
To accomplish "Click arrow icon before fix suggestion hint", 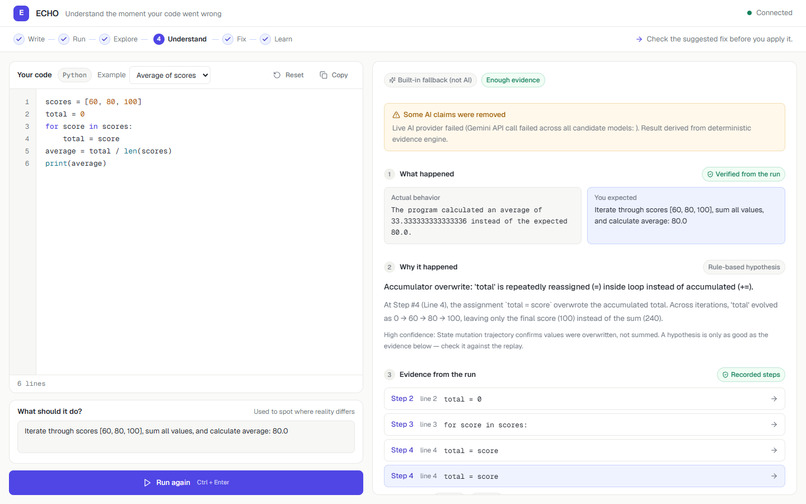I will 639,39.
